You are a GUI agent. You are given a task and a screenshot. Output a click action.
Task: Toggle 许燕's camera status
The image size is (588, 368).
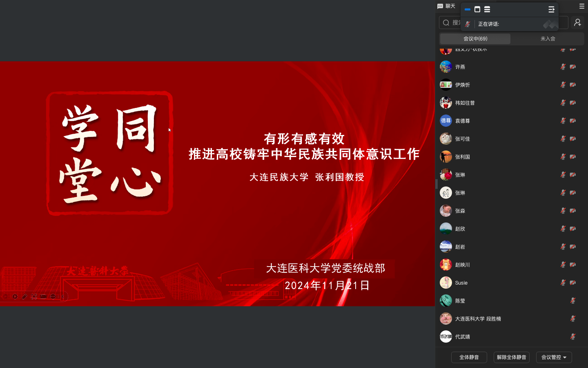tap(573, 67)
